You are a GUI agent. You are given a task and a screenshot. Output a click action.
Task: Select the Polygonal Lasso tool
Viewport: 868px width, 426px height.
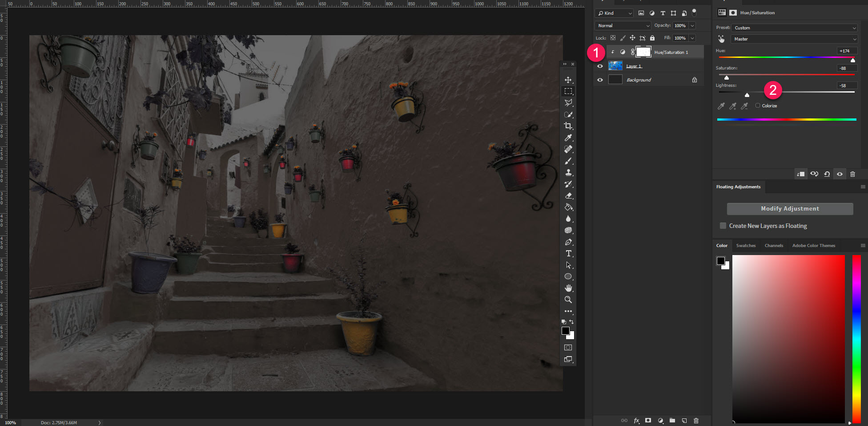(568, 103)
